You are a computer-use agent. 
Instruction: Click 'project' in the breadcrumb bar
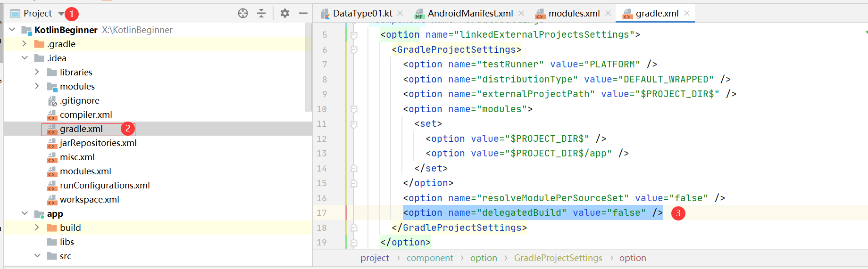(x=375, y=258)
